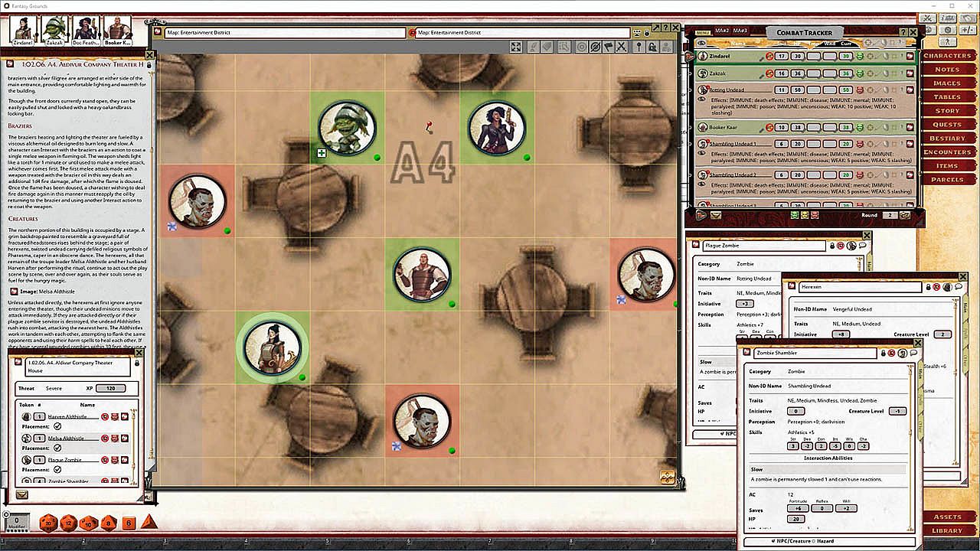
Task: Click the Round number field in Combat Tracker
Action: click(x=890, y=215)
